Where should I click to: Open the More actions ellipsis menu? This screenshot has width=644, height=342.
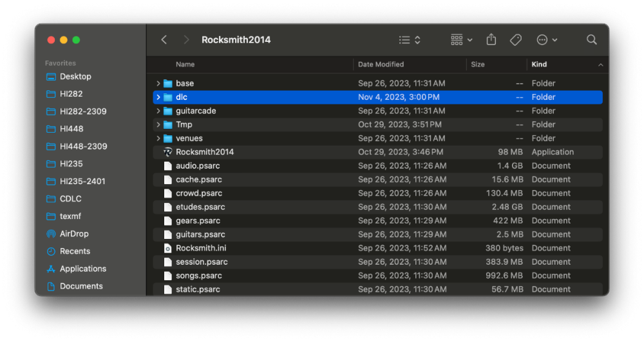point(546,40)
